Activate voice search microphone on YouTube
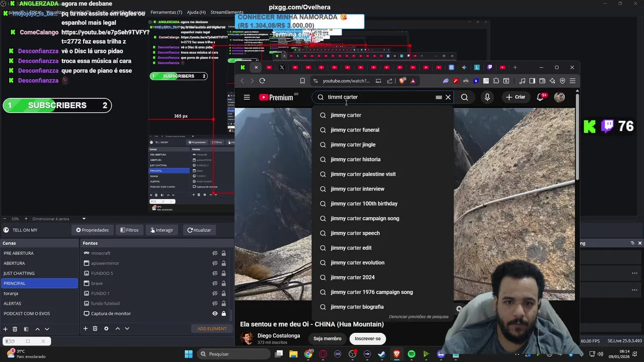 click(487, 97)
